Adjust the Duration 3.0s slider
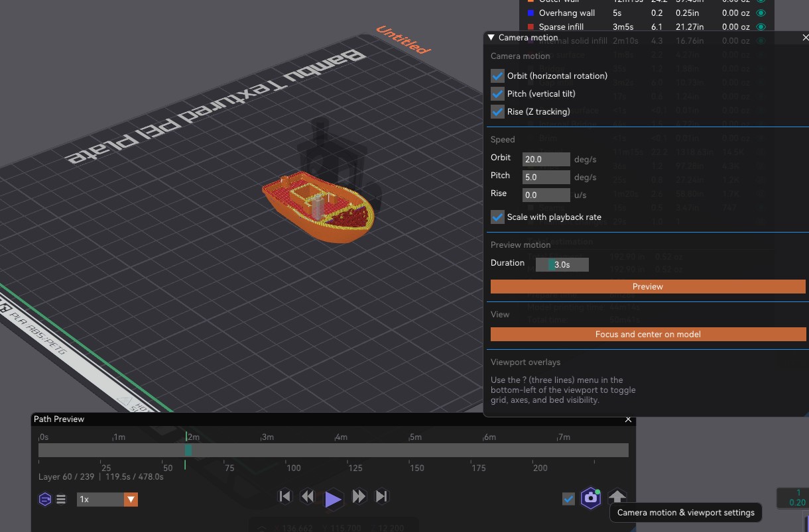This screenshot has height=532, width=809. [562, 264]
